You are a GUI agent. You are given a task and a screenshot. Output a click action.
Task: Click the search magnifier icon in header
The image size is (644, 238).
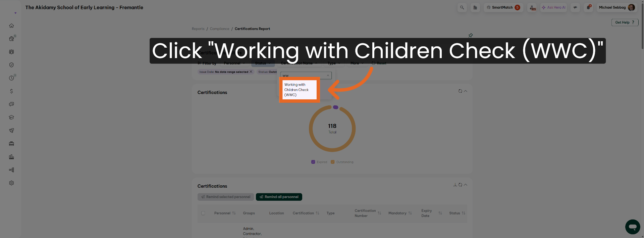click(x=462, y=7)
